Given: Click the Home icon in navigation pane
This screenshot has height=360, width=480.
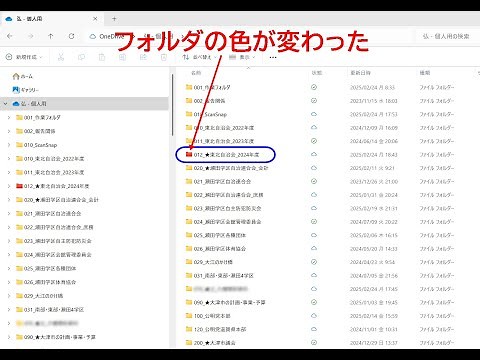Looking at the screenshot, I should click(x=16, y=76).
